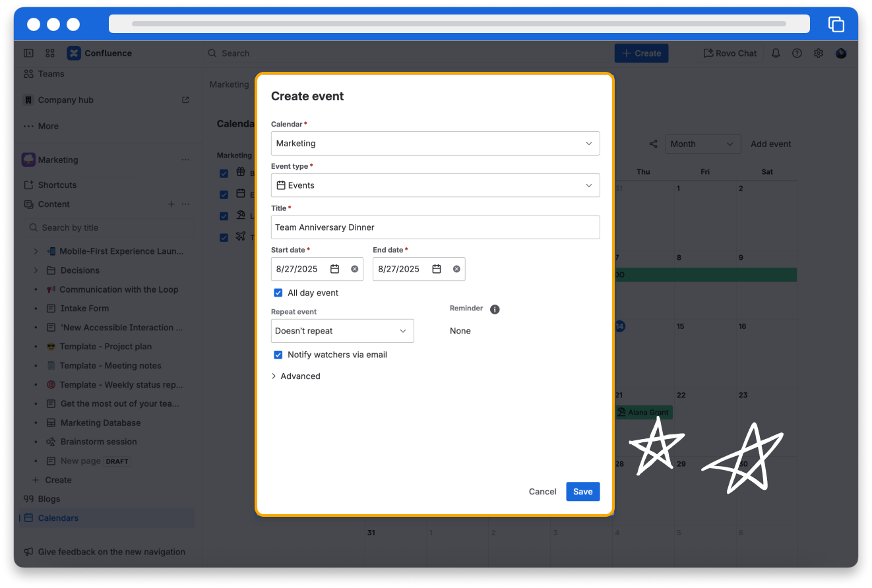Image resolution: width=872 pixels, height=588 pixels.
Task: Open the Repeat event dropdown
Action: [x=342, y=331]
